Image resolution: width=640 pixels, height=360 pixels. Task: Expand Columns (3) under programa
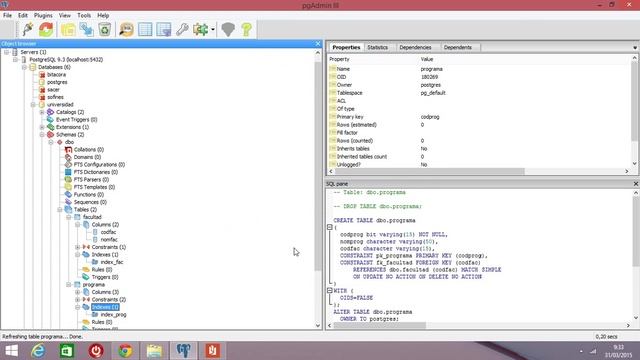78,292
